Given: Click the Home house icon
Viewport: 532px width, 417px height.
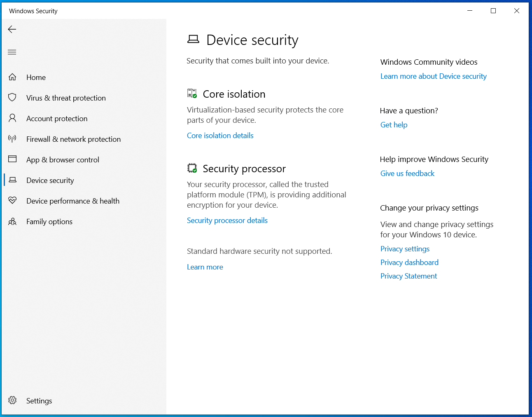Looking at the screenshot, I should click(12, 77).
